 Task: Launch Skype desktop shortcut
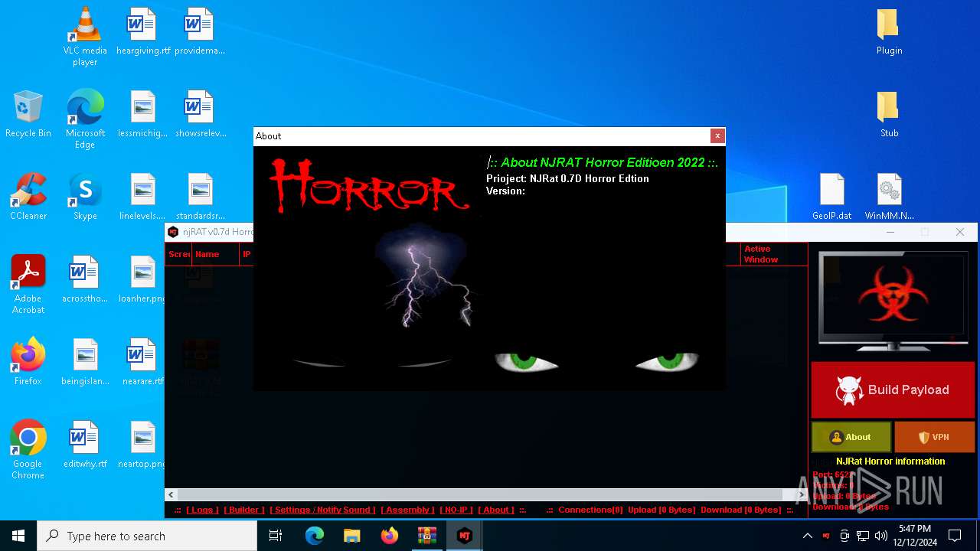click(85, 197)
